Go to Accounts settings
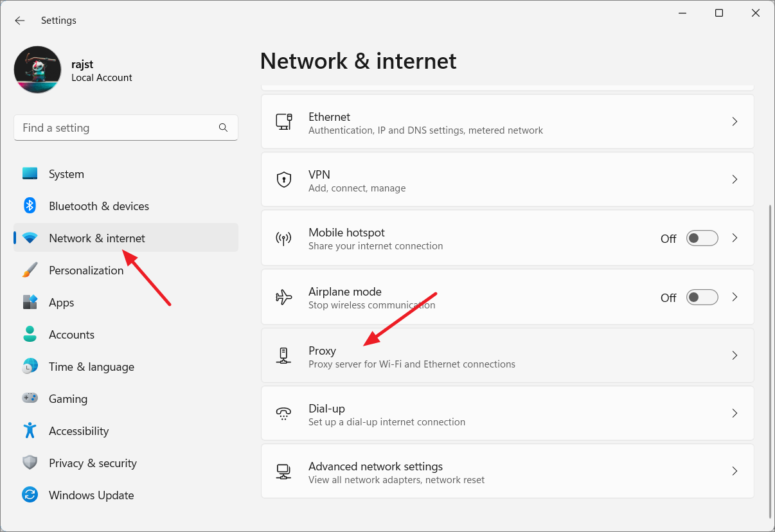775x532 pixels. [x=126, y=335]
